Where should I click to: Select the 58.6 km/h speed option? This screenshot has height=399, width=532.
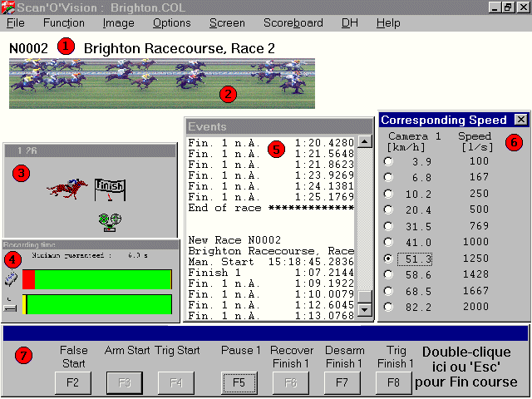coord(388,274)
